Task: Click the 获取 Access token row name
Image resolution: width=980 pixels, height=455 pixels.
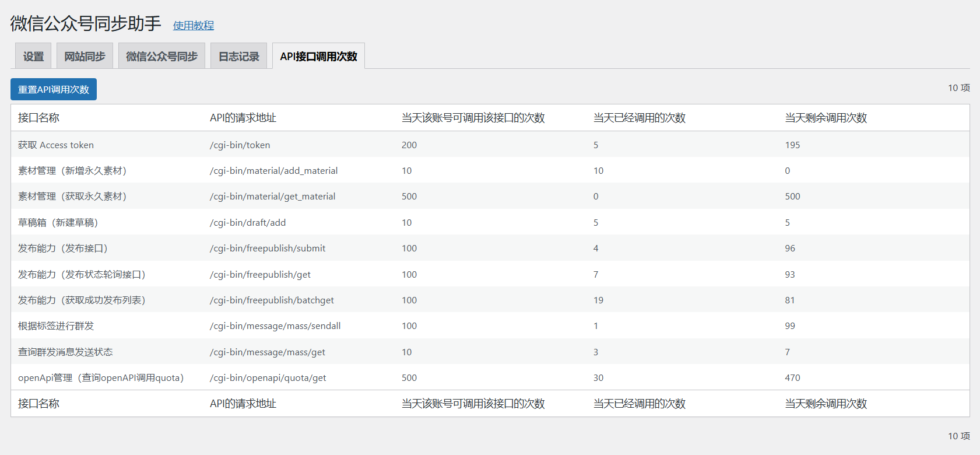Action: 56,145
